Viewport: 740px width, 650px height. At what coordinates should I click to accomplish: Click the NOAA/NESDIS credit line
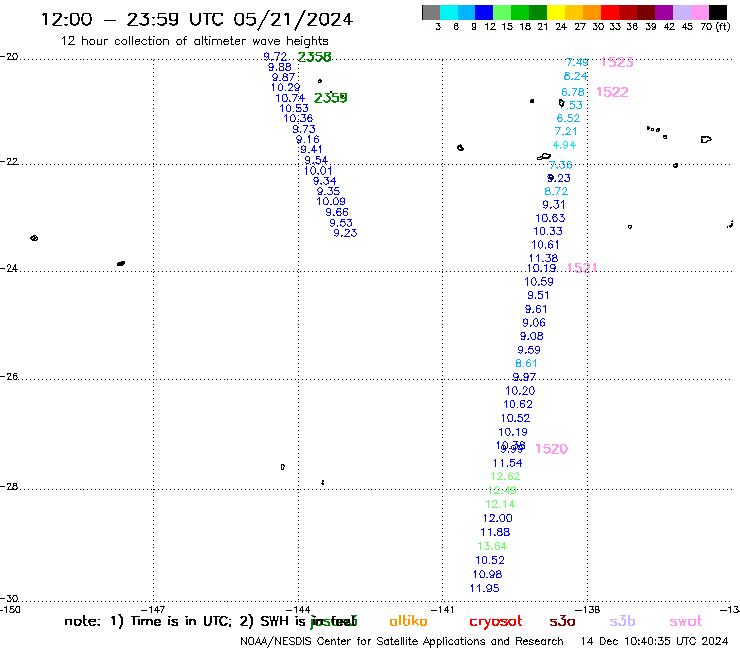click(x=401, y=641)
